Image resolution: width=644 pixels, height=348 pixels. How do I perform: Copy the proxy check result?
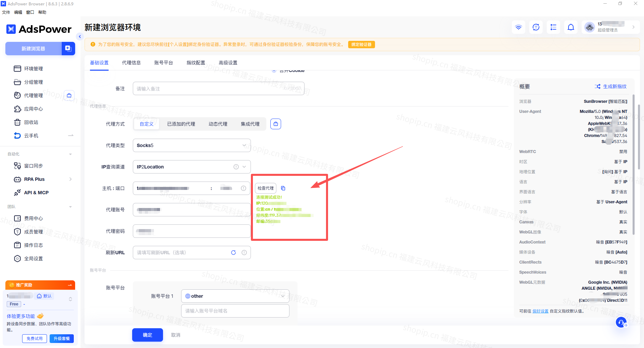click(283, 188)
